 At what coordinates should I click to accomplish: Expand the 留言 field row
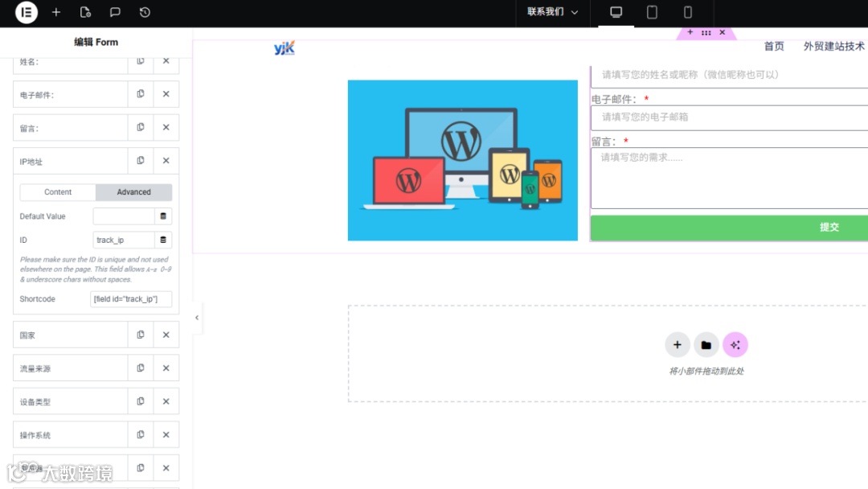(x=70, y=128)
